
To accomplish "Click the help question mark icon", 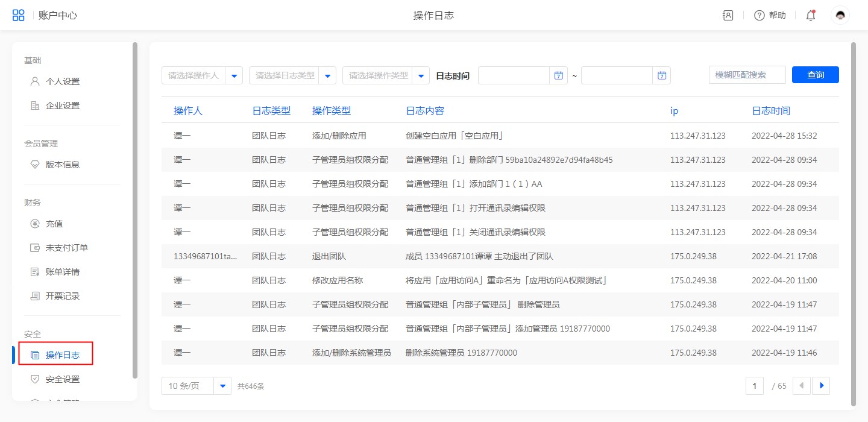I will click(759, 16).
